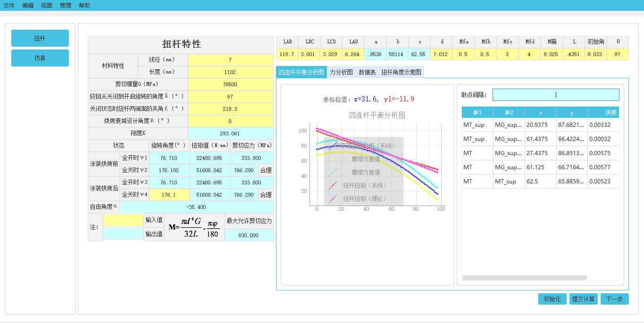The image size is (644, 323).
Task: Click the 提交计算 button
Action: pos(583,298)
